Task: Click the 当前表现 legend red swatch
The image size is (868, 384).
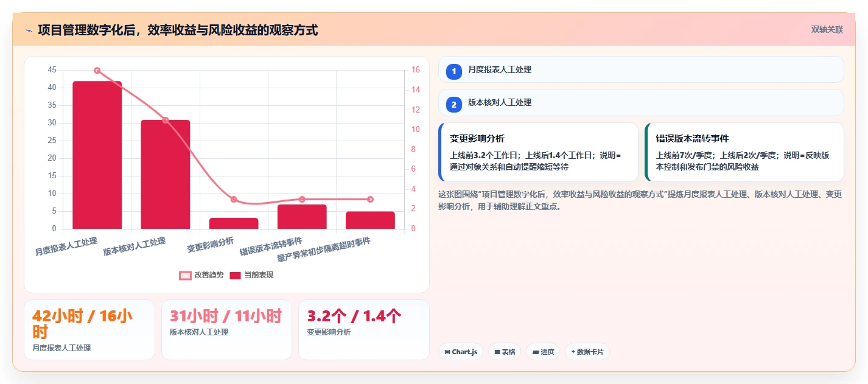Action: tap(236, 275)
